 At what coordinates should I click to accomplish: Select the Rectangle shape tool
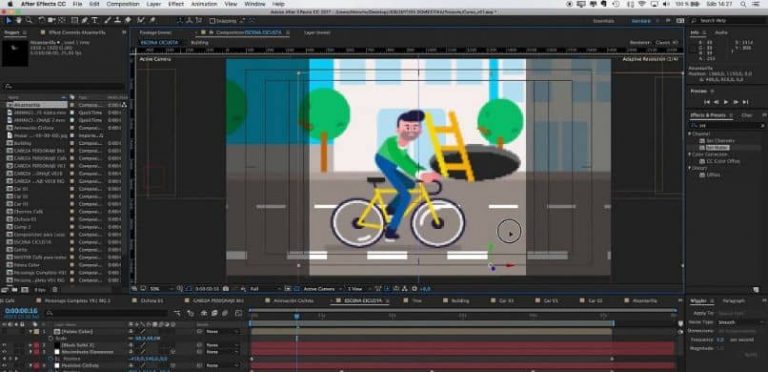click(x=74, y=21)
